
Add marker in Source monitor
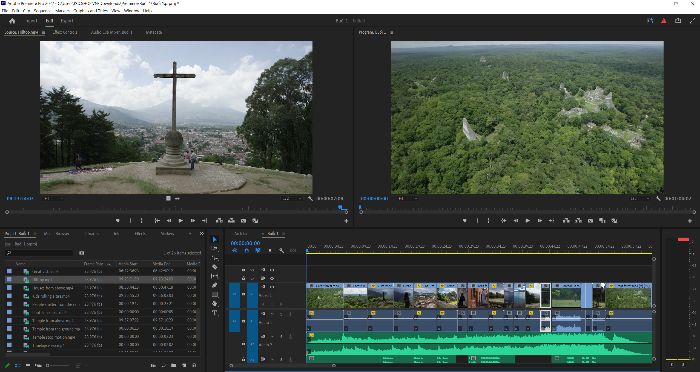click(x=118, y=221)
